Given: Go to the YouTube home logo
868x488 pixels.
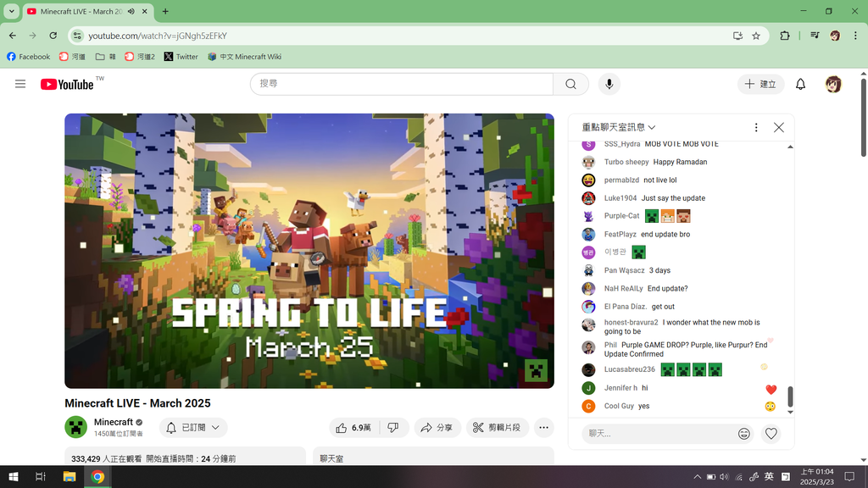Looking at the screenshot, I should pos(67,84).
